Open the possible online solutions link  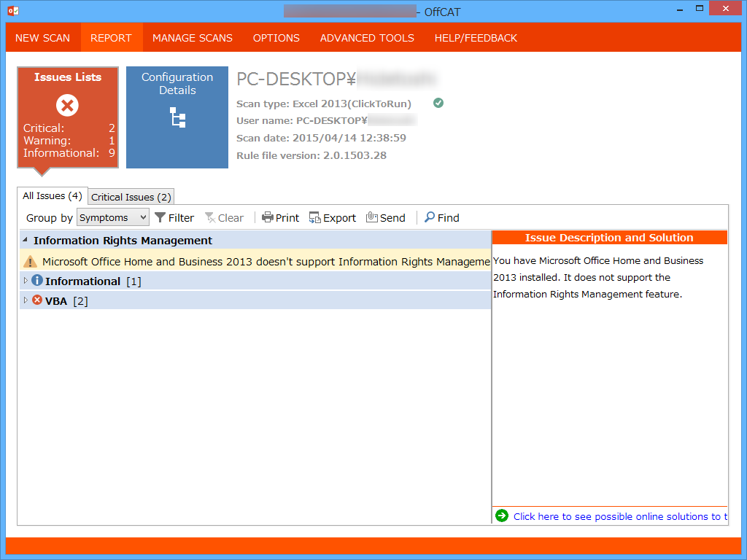tap(620, 517)
